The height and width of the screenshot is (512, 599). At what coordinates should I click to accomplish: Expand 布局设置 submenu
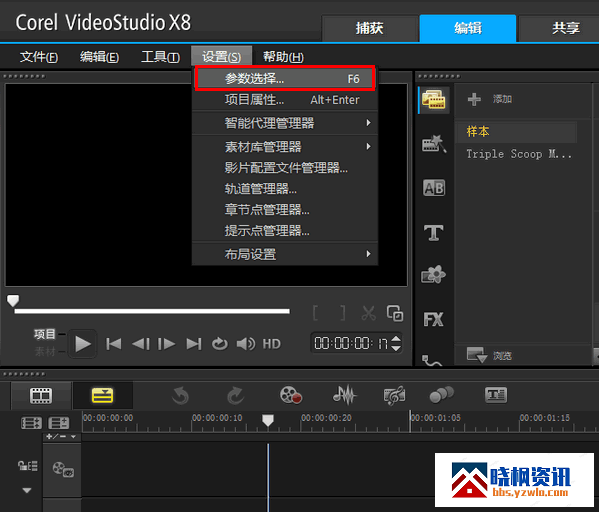pyautogui.click(x=285, y=254)
